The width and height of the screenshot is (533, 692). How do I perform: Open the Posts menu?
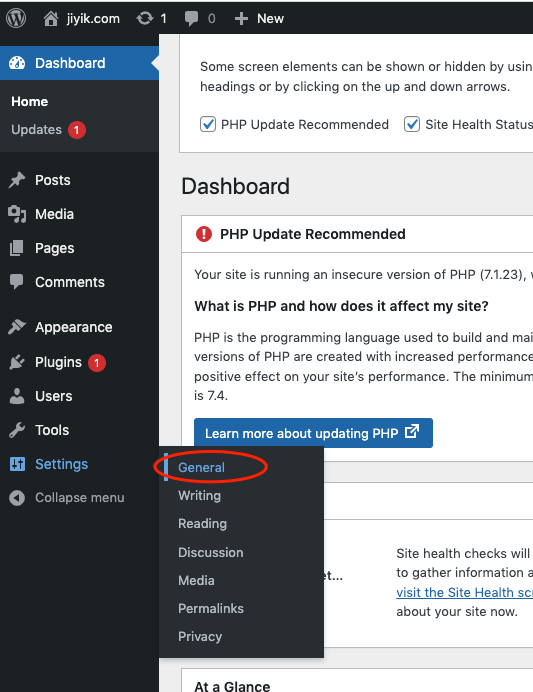click(x=53, y=180)
